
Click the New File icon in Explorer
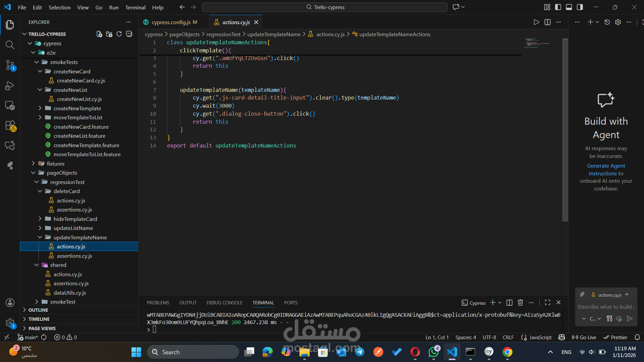coord(99,34)
